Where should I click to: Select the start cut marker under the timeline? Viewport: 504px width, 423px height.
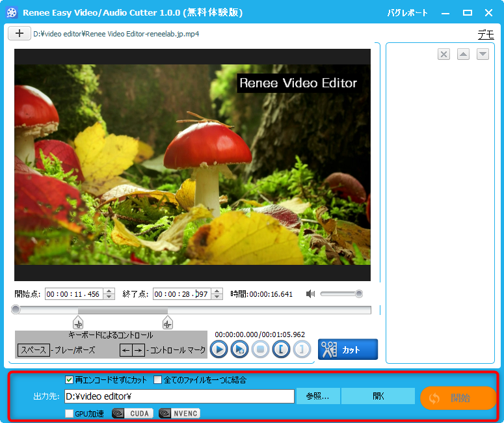pos(78,323)
